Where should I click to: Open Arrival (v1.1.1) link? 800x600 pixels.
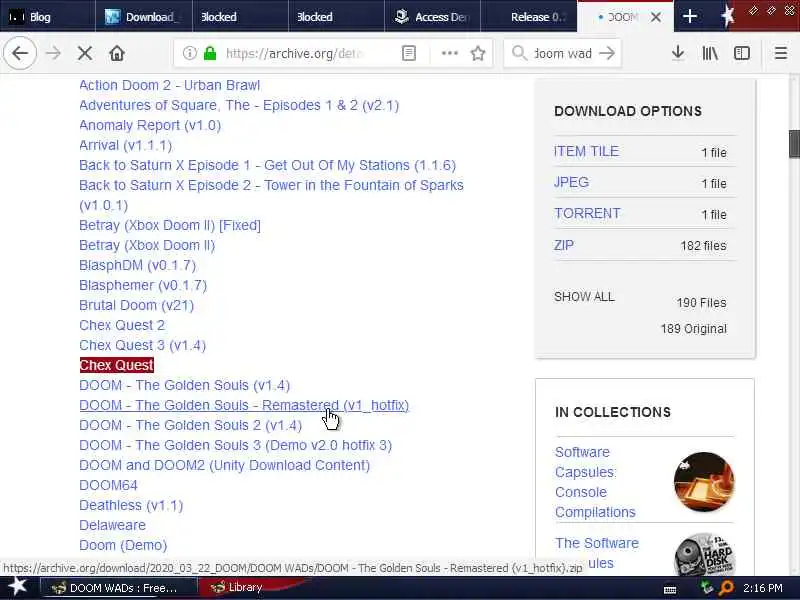126,145
